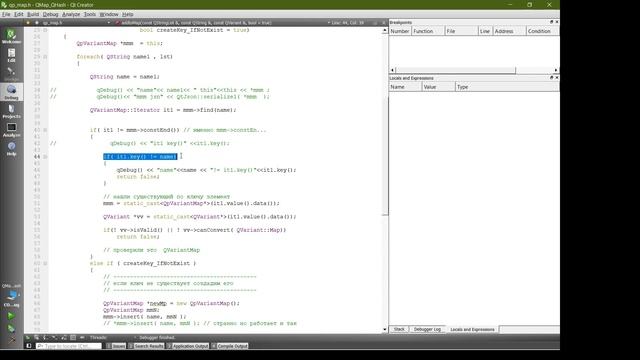Open the Debug menu
The width and height of the screenshot is (640, 360).
(51, 14)
